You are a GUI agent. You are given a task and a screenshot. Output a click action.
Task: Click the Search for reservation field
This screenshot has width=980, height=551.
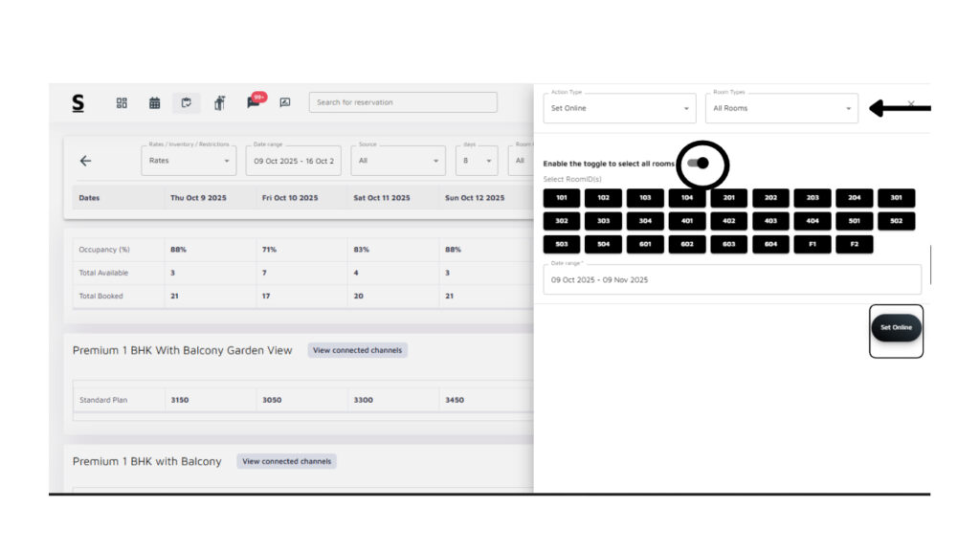point(403,102)
